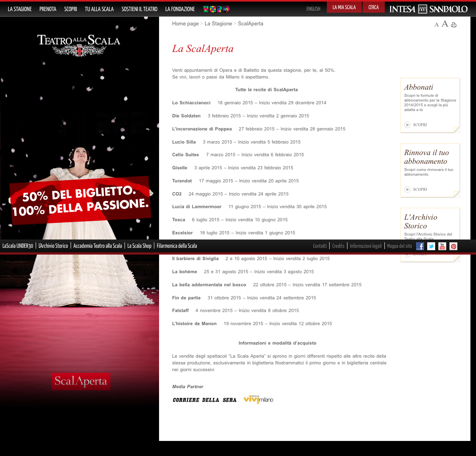
Task: Select the large font size icon
Action: [445, 24]
